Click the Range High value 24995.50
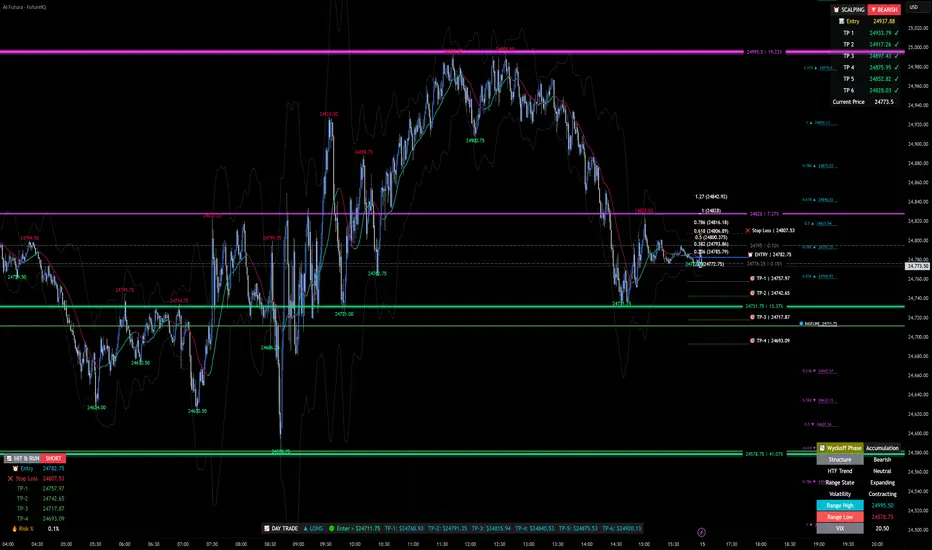This screenshot has width=932, height=550. coord(882,505)
